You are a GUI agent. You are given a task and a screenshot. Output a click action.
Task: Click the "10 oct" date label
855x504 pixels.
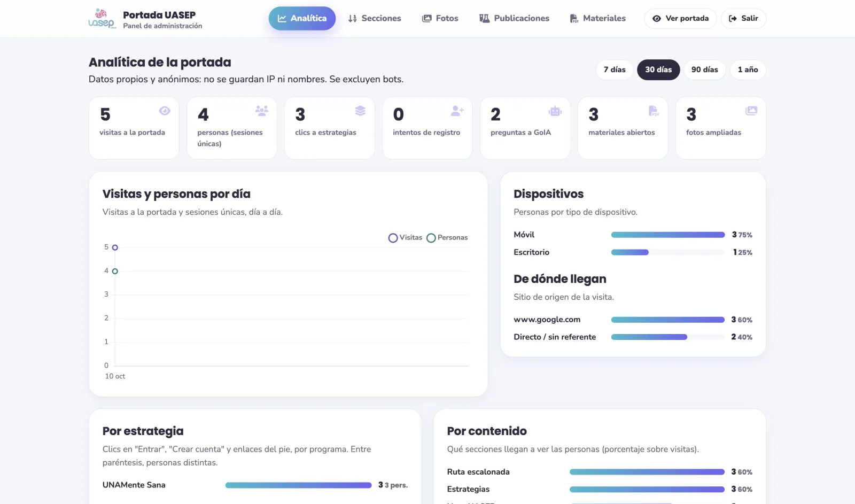pyautogui.click(x=115, y=376)
